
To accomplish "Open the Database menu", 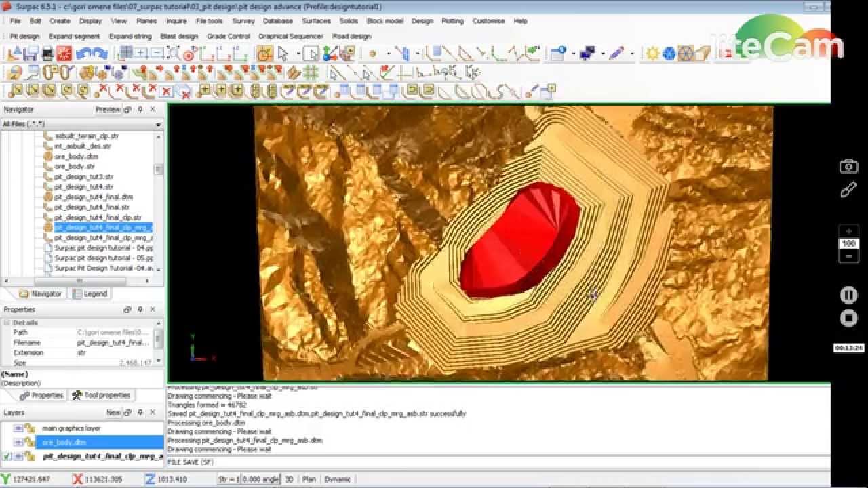I will [x=278, y=21].
